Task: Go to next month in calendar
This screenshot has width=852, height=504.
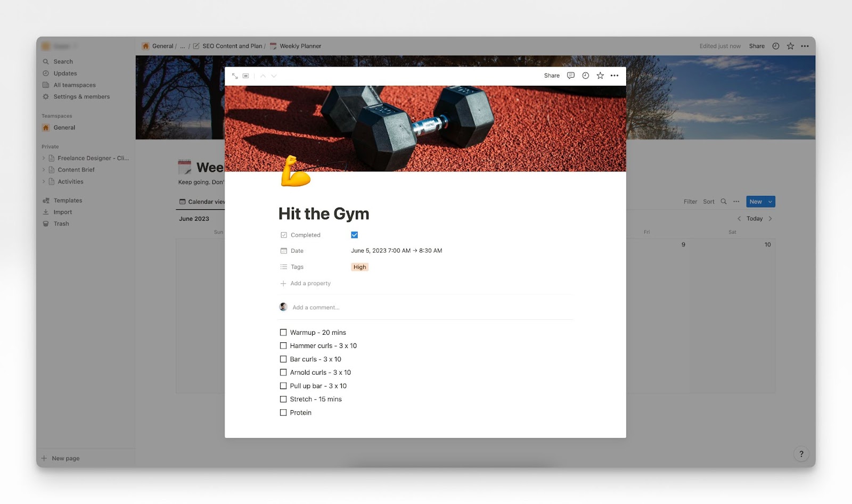Action: 770,219
